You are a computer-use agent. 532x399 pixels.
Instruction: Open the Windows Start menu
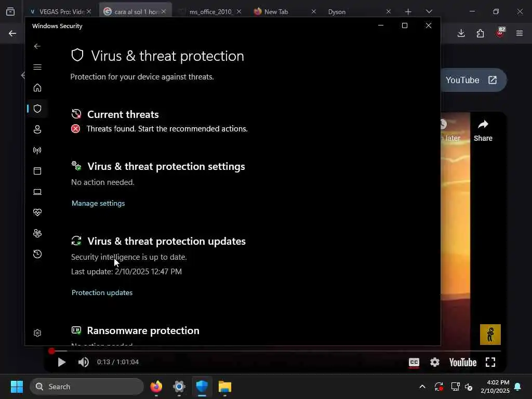(x=17, y=387)
